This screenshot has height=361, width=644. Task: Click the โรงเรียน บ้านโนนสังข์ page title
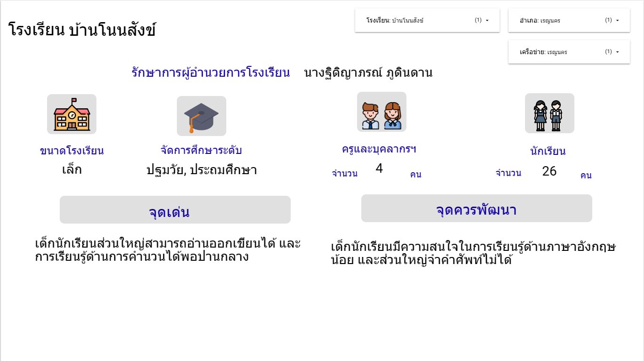[82, 30]
